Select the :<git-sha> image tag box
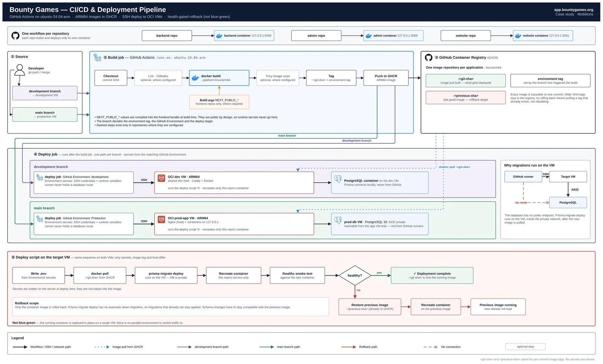603x364 pixels. 466,81
